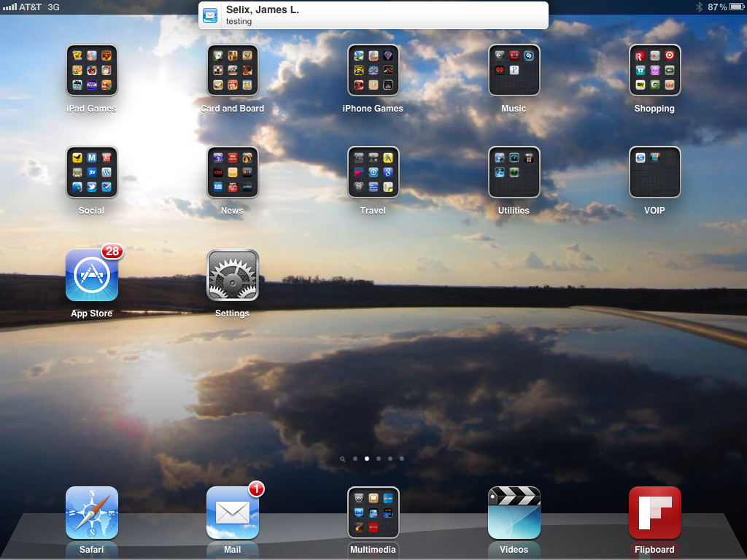Tap the App Store 28 updates badge
Image resolution: width=747 pixels, height=560 pixels.
(x=112, y=252)
